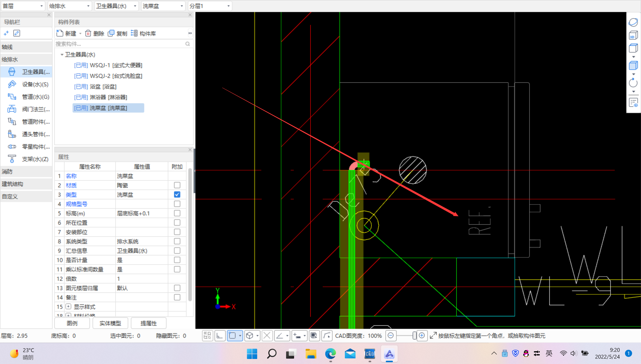Increase CAD brightness with plus button
The image size is (641, 364).
[422, 336]
